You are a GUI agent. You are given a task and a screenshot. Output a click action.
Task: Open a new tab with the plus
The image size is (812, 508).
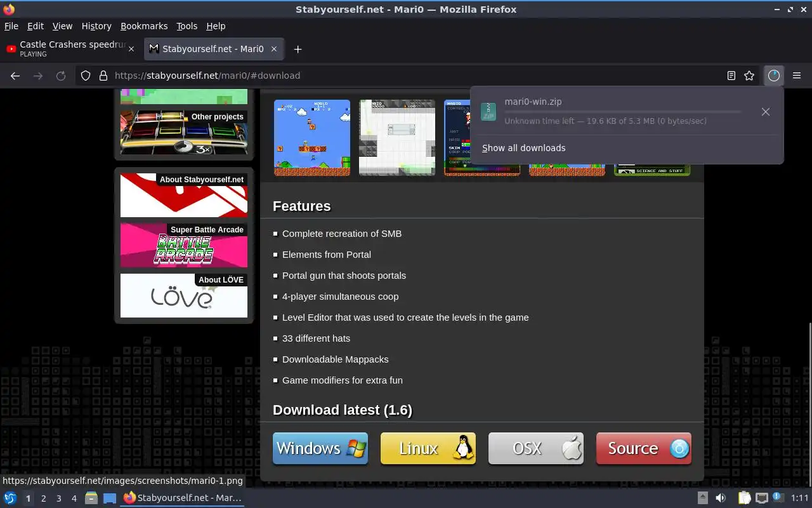tap(298, 49)
